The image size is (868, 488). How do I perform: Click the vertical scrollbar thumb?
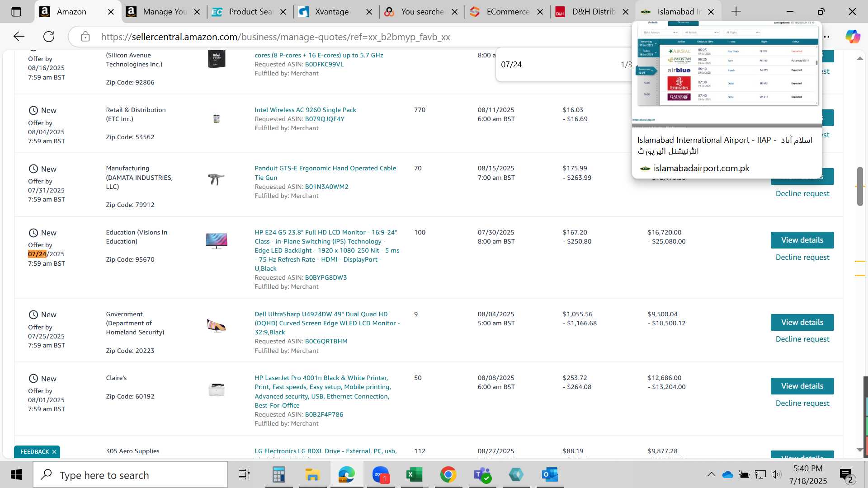click(860, 186)
